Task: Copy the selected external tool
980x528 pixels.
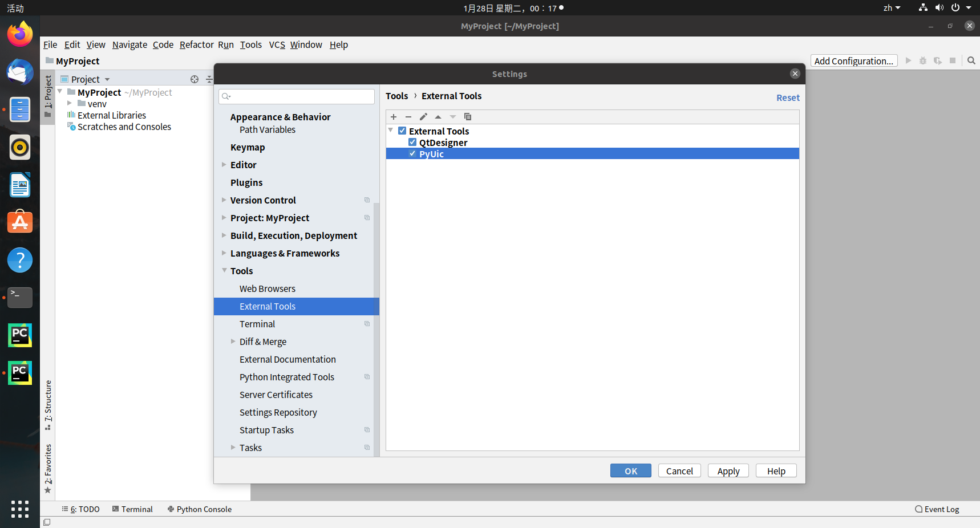Action: (468, 117)
